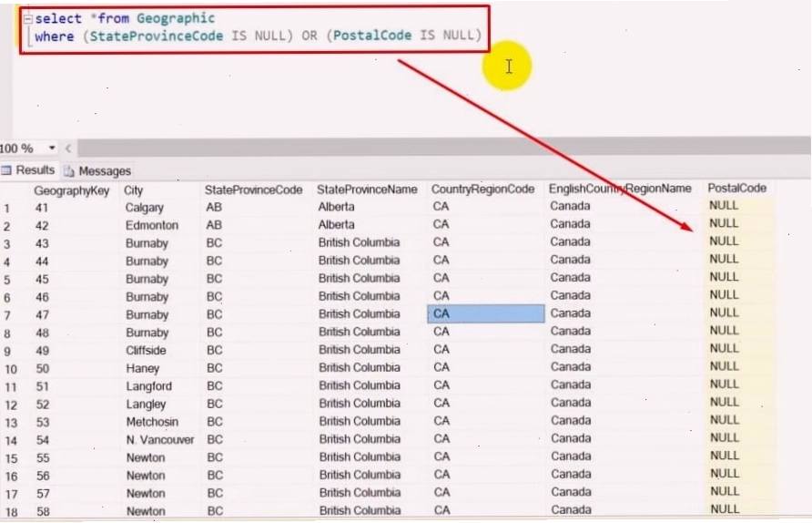Viewport: 812px width, 523px height.
Task: Select row header number 18
Action: point(11,512)
